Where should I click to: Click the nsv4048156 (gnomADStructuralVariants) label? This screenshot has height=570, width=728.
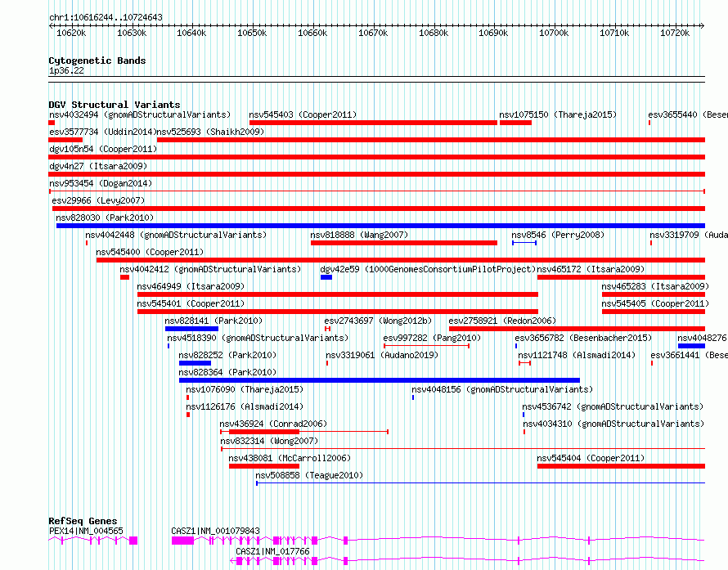pos(502,389)
